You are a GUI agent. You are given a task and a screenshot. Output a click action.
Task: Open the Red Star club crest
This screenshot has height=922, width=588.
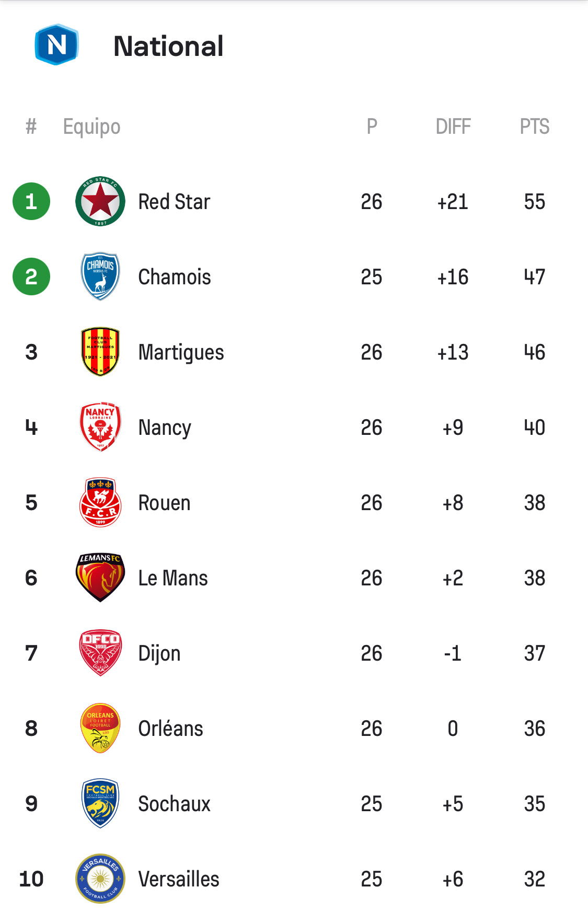100,201
